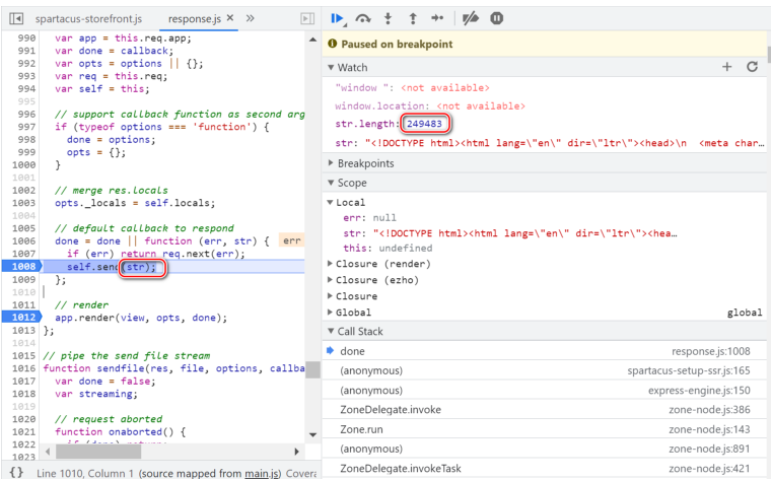The height and width of the screenshot is (499, 781).
Task: Switch to the spartacus-storefront.js tab
Action: pyautogui.click(x=88, y=18)
